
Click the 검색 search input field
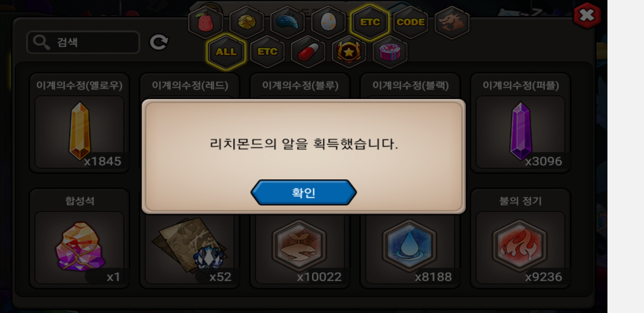83,42
